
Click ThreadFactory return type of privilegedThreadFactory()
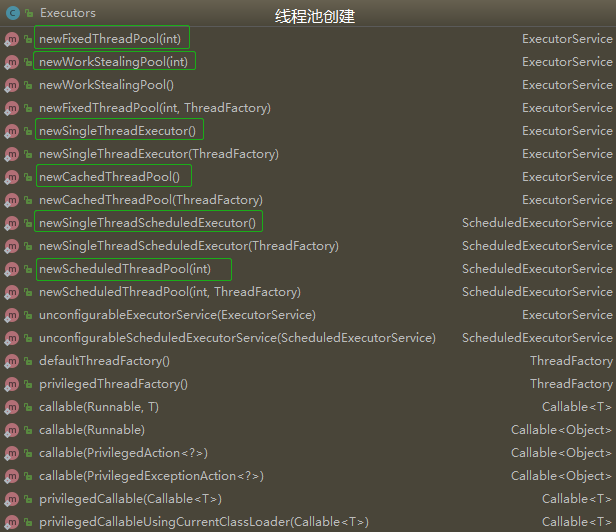(x=572, y=383)
